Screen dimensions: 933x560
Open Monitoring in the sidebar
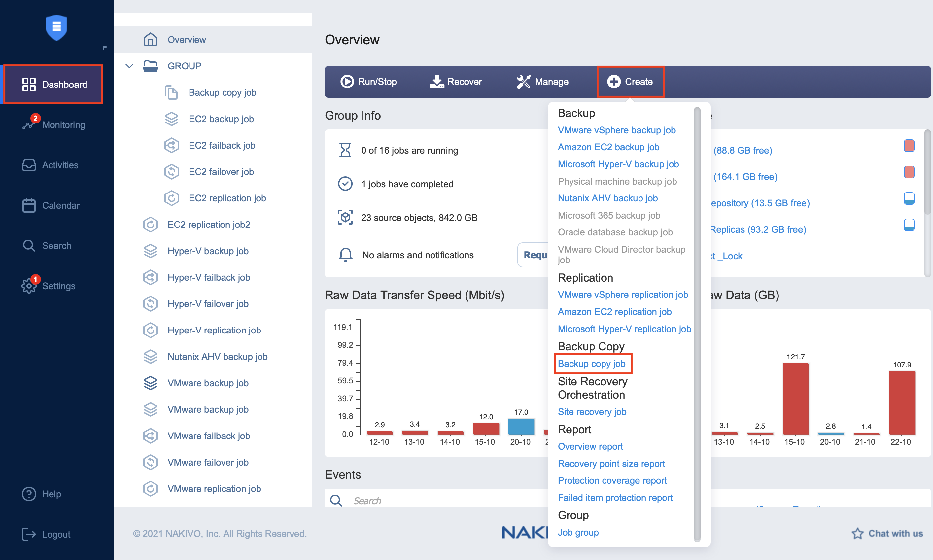point(53,124)
